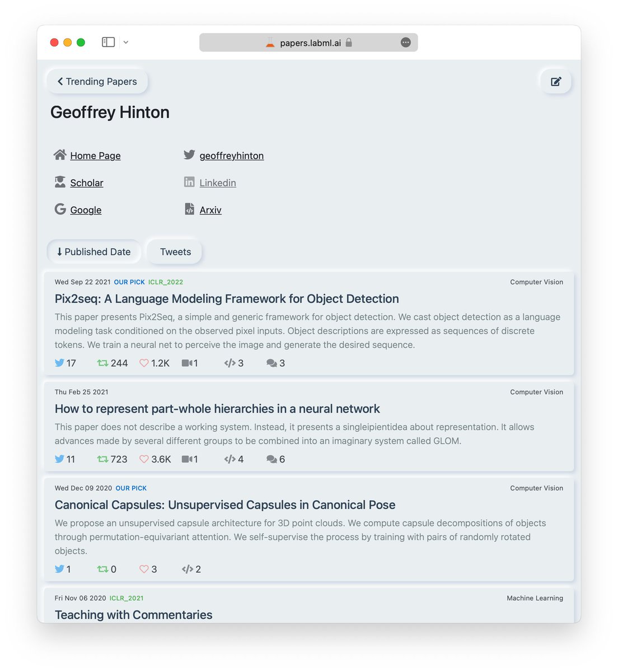Click Computer Vision label on Canonical Capsules card
The image size is (618, 672).
pos(536,488)
